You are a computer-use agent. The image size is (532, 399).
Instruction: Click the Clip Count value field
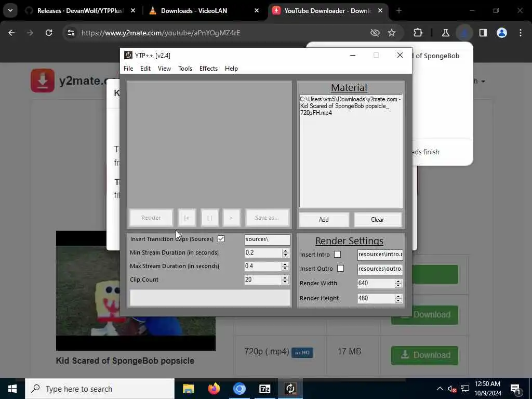click(x=263, y=280)
